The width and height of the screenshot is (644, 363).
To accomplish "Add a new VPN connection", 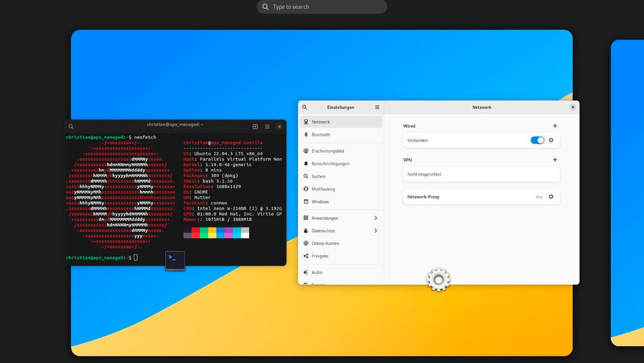I will click(x=555, y=159).
